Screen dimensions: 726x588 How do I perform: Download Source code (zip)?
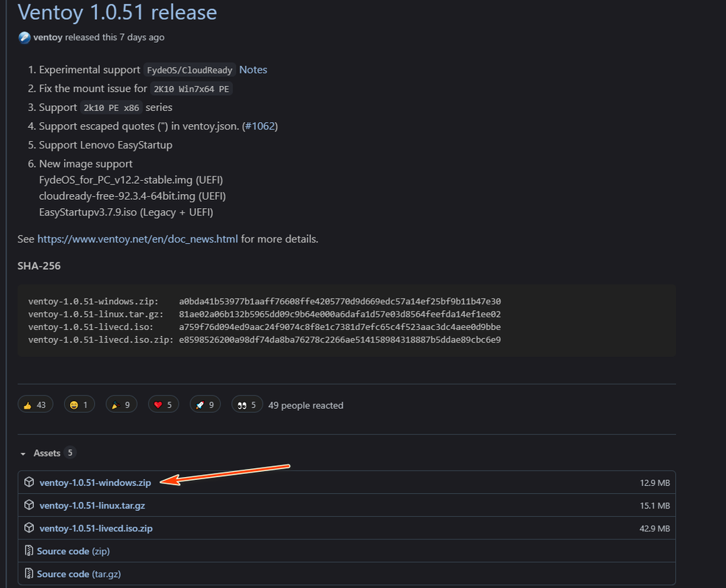pyautogui.click(x=73, y=551)
